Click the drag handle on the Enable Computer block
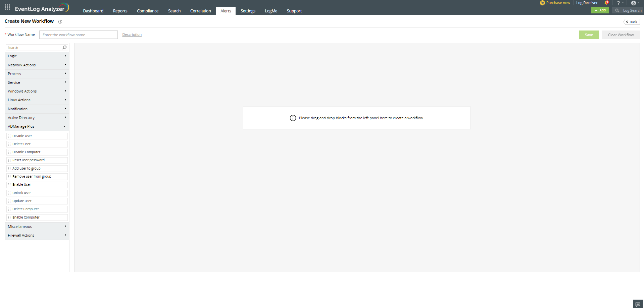The width and height of the screenshot is (644, 308). pyautogui.click(x=9, y=217)
